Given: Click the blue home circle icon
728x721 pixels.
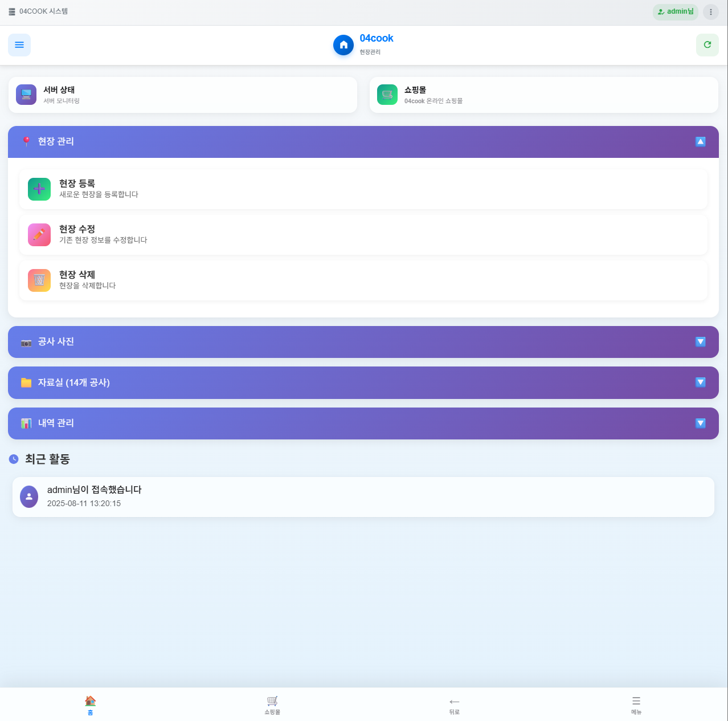Looking at the screenshot, I should click(x=343, y=45).
